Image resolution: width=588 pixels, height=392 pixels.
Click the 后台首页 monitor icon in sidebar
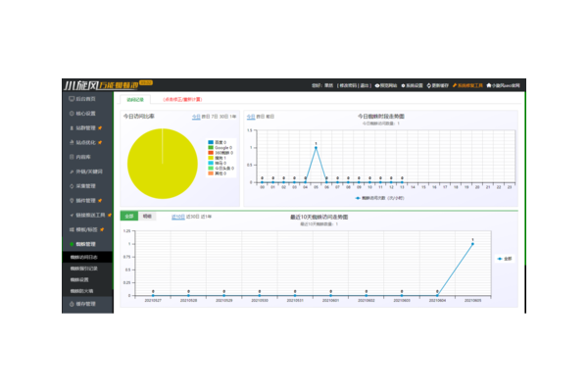[70, 99]
